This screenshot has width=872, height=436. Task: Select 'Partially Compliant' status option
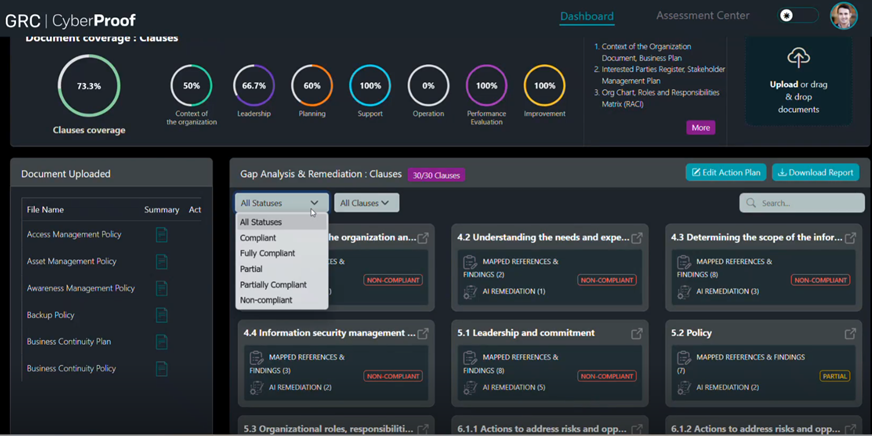[x=281, y=285]
